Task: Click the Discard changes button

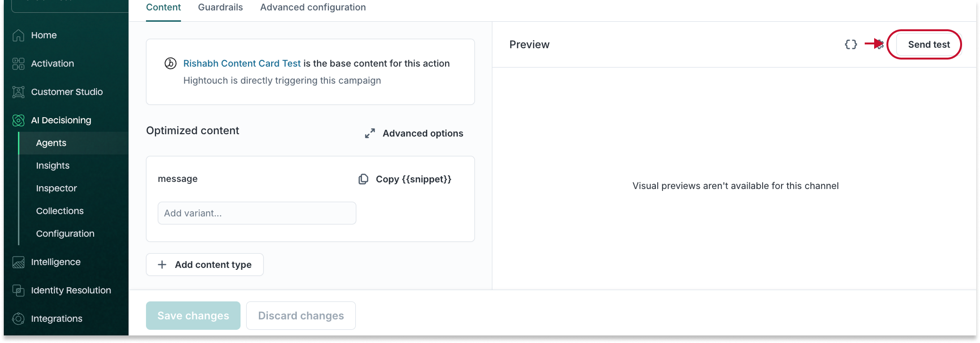Action: 301,316
